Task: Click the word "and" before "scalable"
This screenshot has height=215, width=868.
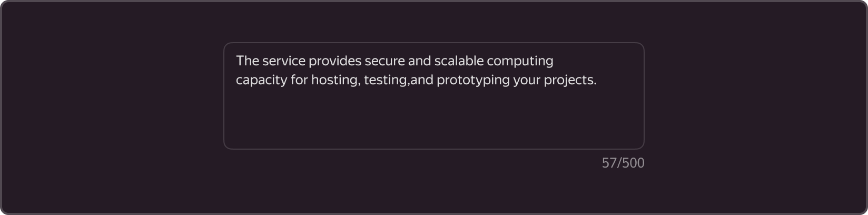Action: click(x=420, y=61)
